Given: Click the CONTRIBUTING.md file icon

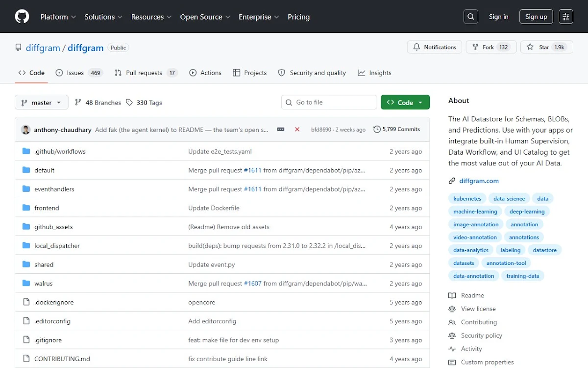Looking at the screenshot, I should point(26,359).
